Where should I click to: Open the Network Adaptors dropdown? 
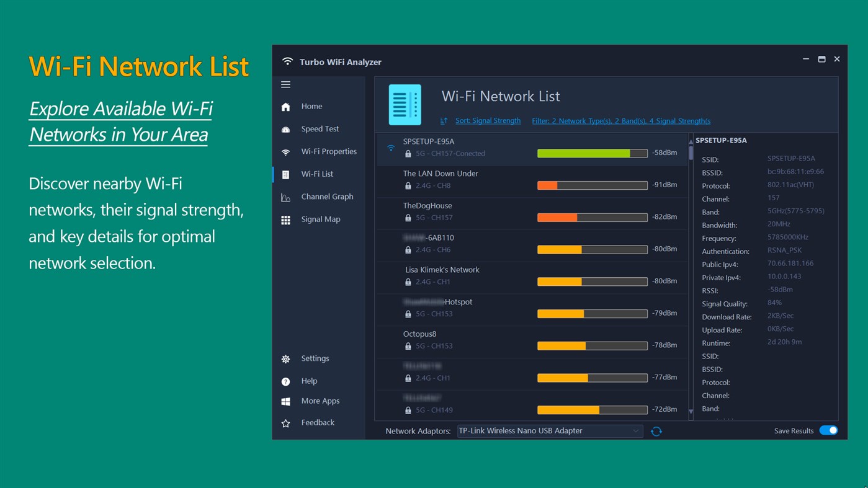[549, 430]
